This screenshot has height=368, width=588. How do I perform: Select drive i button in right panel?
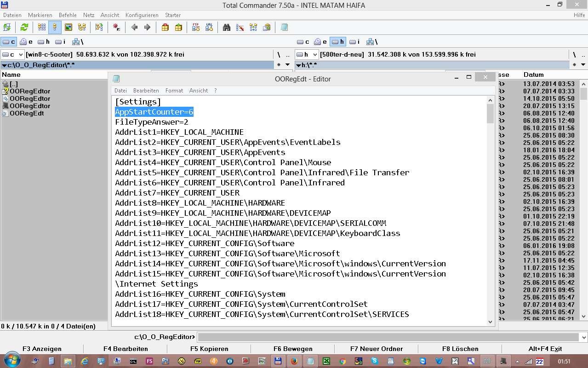[x=354, y=42]
